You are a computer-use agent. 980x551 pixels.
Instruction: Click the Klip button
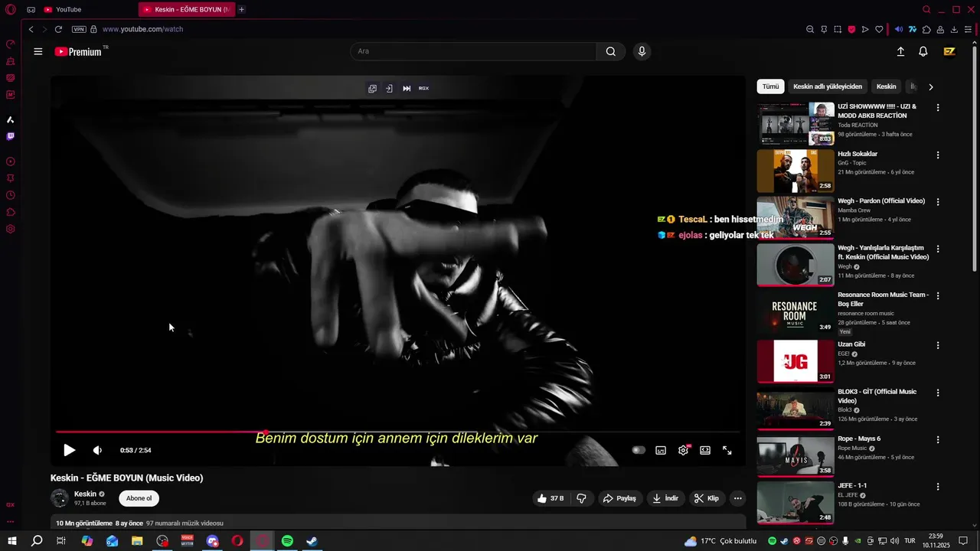click(x=707, y=498)
